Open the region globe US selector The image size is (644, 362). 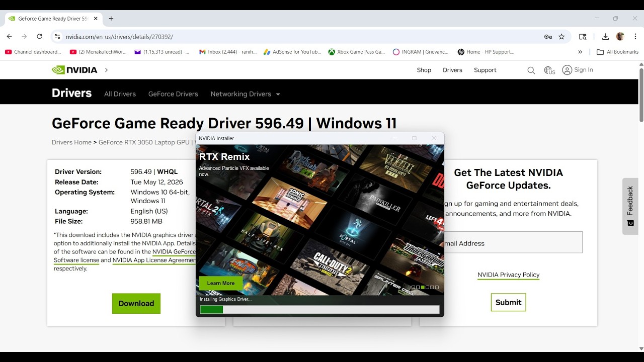click(549, 70)
